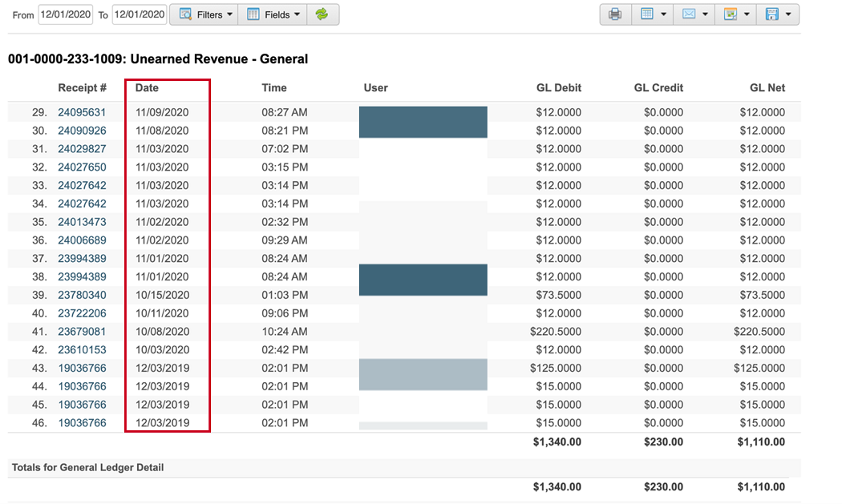842x504 pixels.
Task: Click the $125.0000 GL Net cell
Action: click(759, 368)
